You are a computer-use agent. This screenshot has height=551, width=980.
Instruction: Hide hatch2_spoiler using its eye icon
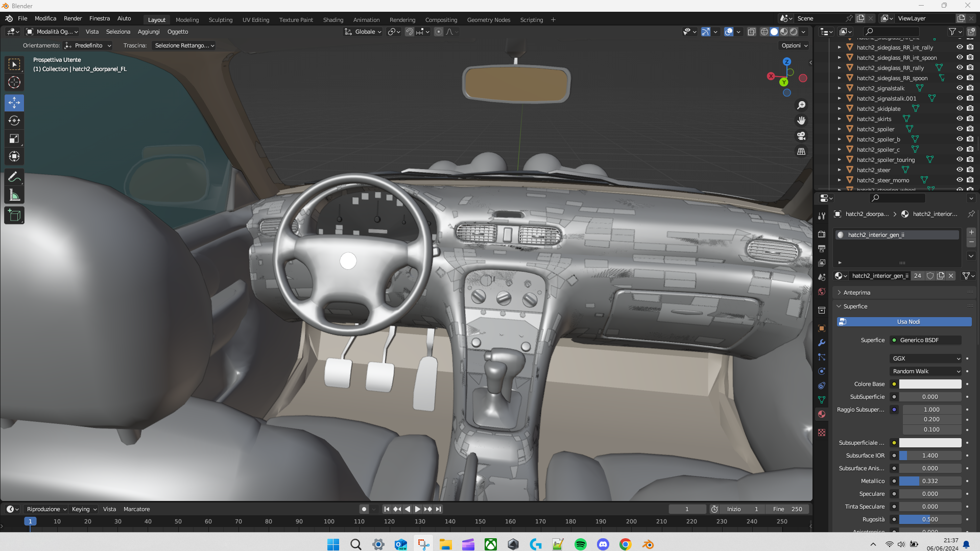coord(960,129)
